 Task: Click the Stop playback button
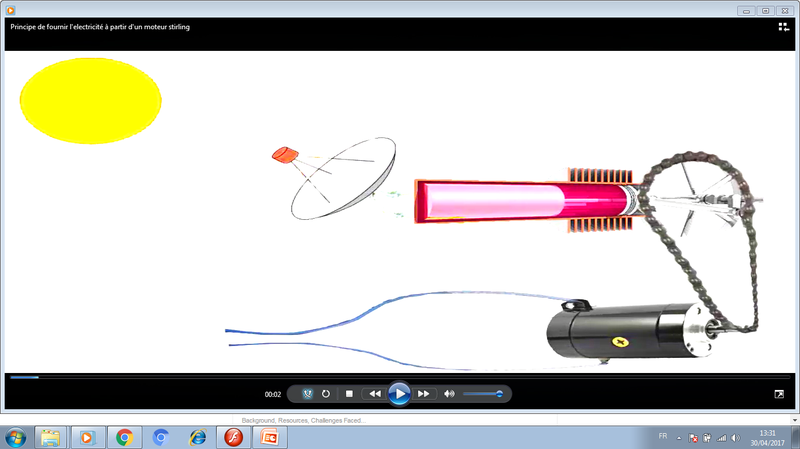click(349, 394)
